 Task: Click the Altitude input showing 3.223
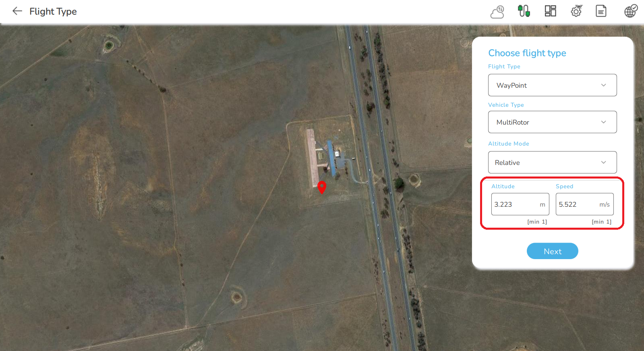coord(520,204)
